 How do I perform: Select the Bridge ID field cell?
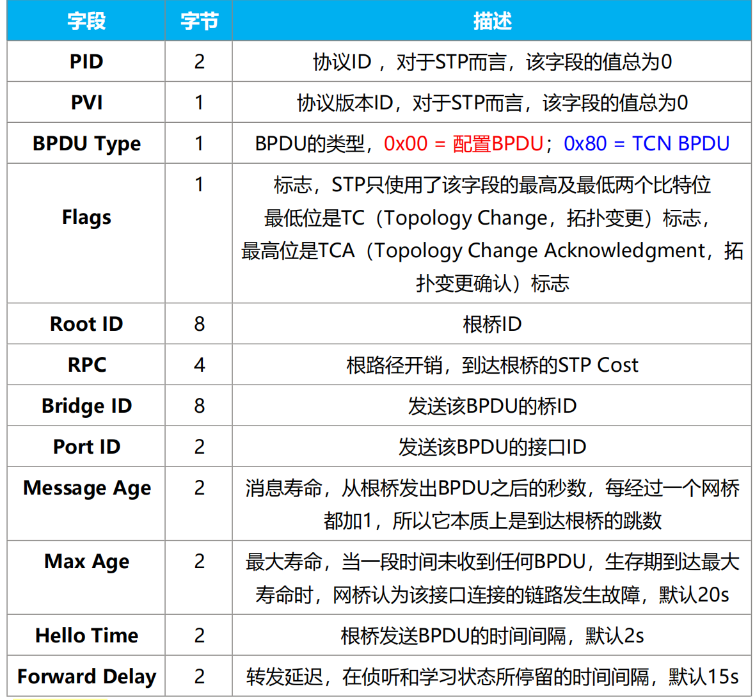point(86,406)
